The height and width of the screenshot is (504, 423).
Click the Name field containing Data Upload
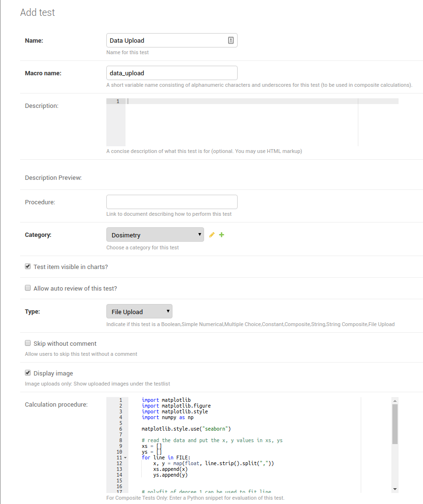[172, 40]
